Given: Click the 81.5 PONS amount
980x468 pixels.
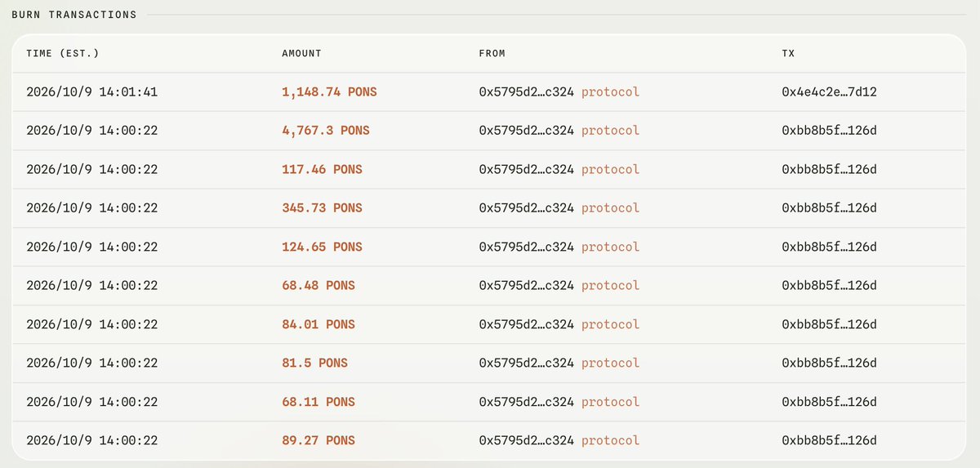Looking at the screenshot, I should [314, 363].
